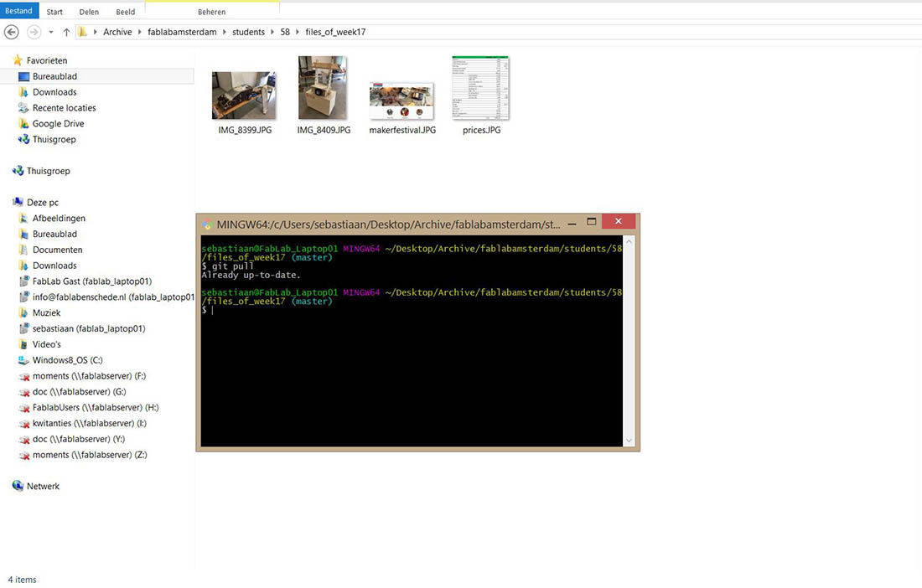Go back with the back arrow
The height and width of the screenshot is (588, 922).
pyautogui.click(x=11, y=32)
